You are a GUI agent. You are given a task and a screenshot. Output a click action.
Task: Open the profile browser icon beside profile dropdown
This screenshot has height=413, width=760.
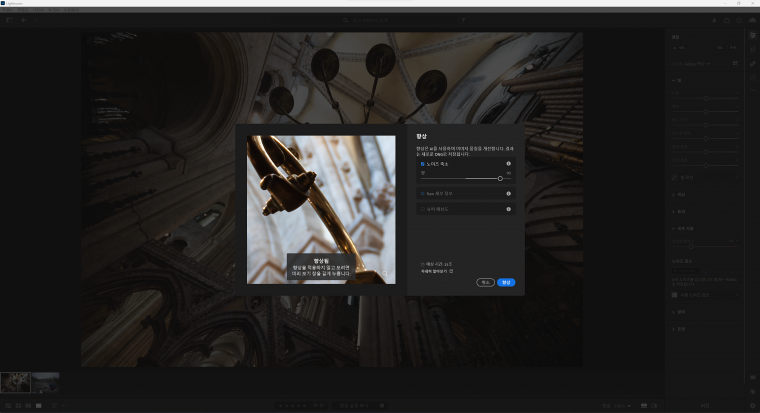coord(735,64)
